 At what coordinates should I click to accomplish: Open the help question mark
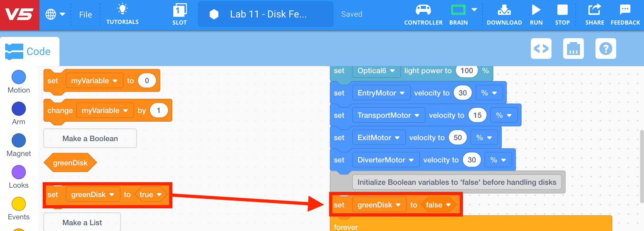606,49
